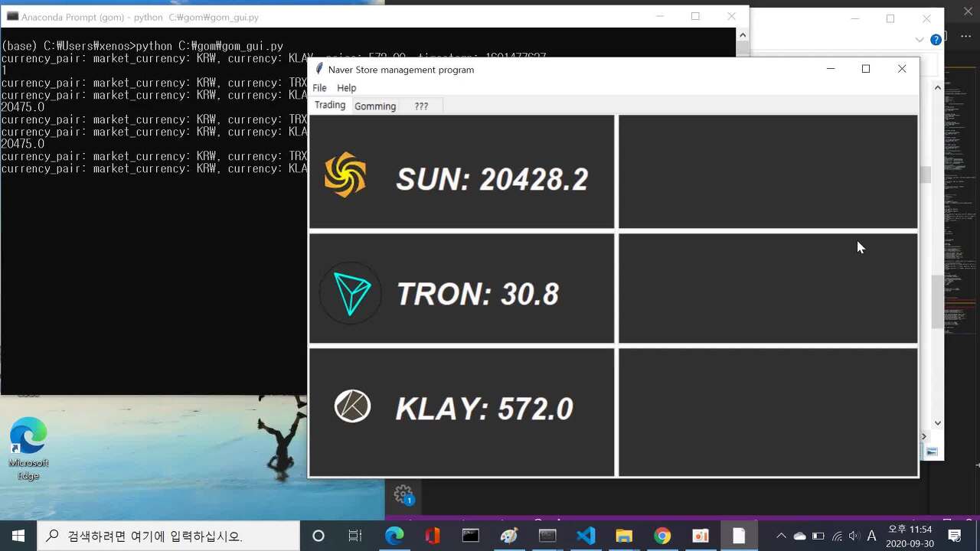Click the KLAY: 572.0 price text
The image size is (980, 551).
[x=484, y=409]
